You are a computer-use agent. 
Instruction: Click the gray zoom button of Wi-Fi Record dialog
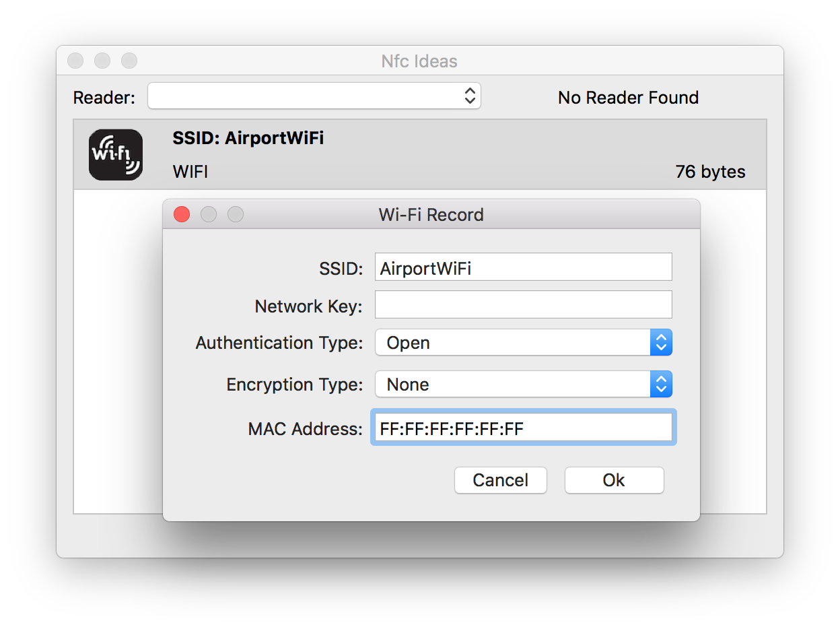click(236, 215)
